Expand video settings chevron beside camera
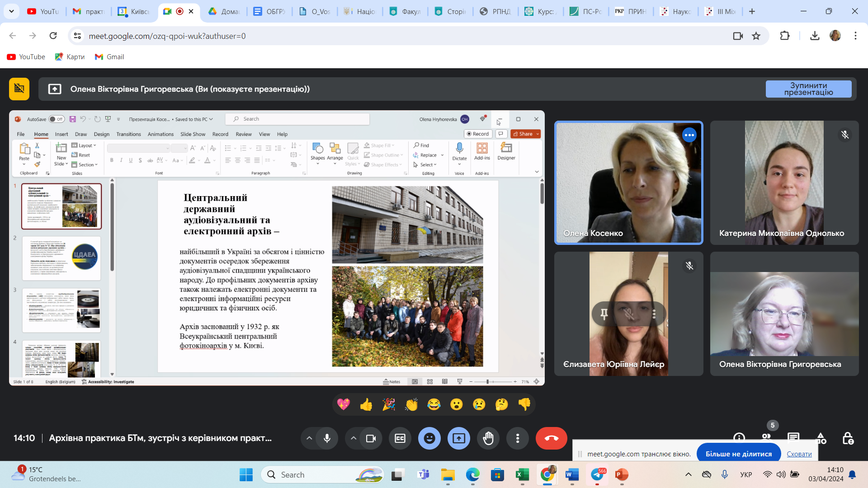Viewport: 868px width, 488px height. click(354, 438)
